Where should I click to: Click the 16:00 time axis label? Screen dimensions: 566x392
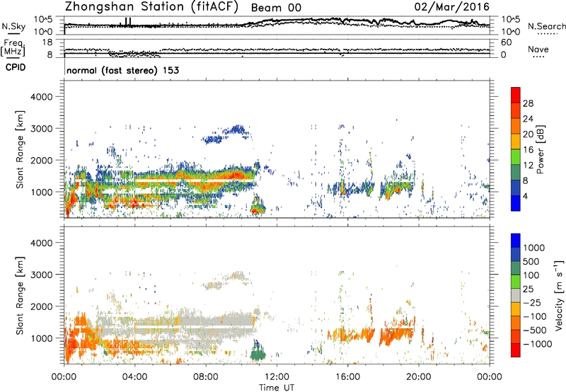pyautogui.click(x=347, y=377)
